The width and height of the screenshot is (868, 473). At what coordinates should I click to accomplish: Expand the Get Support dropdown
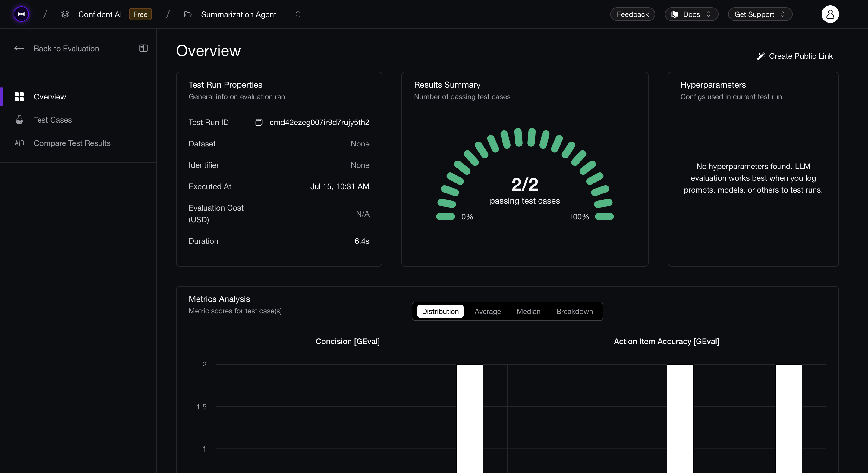pyautogui.click(x=760, y=14)
